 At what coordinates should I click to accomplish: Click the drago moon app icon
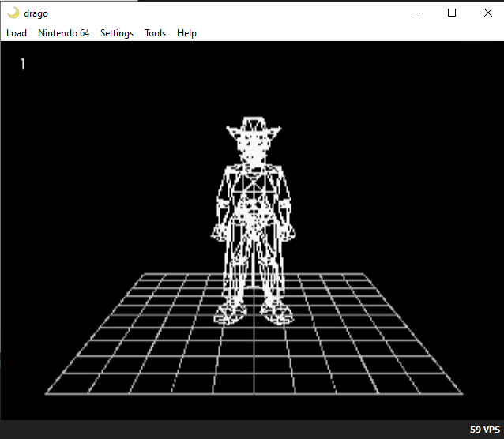(13, 13)
